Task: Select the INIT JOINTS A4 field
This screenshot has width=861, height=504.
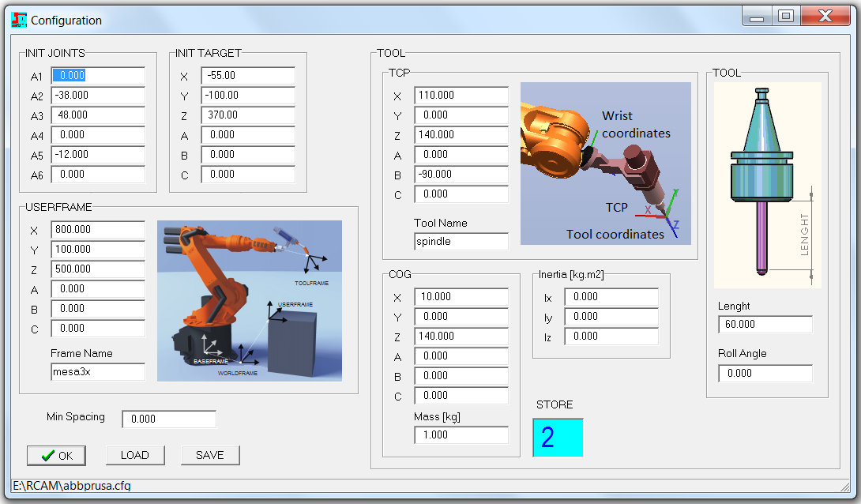Action: [x=98, y=135]
